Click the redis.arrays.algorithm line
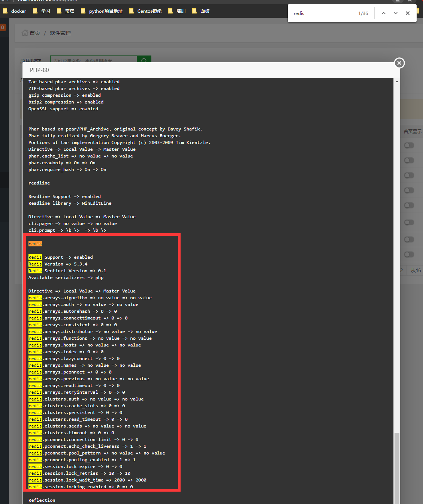423x504 pixels. pos(90,298)
